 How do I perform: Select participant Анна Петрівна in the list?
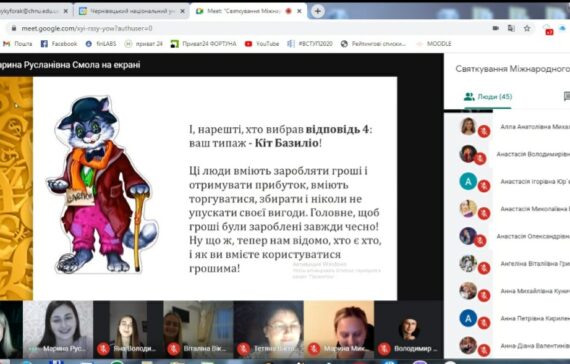(514, 318)
